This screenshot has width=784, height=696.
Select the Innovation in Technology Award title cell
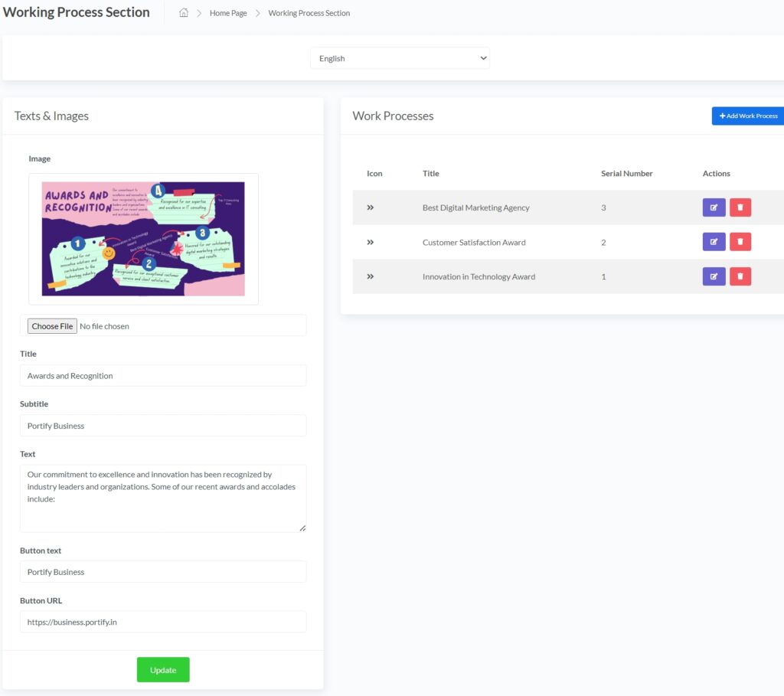pyautogui.click(x=479, y=276)
